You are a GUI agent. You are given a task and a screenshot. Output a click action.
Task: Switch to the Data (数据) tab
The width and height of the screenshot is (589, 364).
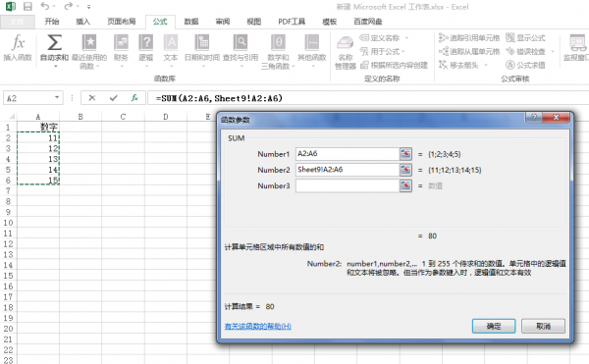click(191, 22)
